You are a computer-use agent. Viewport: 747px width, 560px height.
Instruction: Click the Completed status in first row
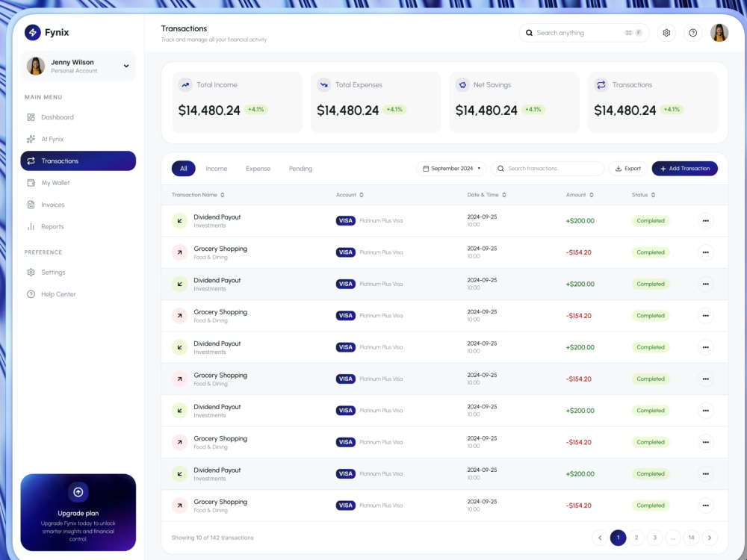tap(651, 221)
